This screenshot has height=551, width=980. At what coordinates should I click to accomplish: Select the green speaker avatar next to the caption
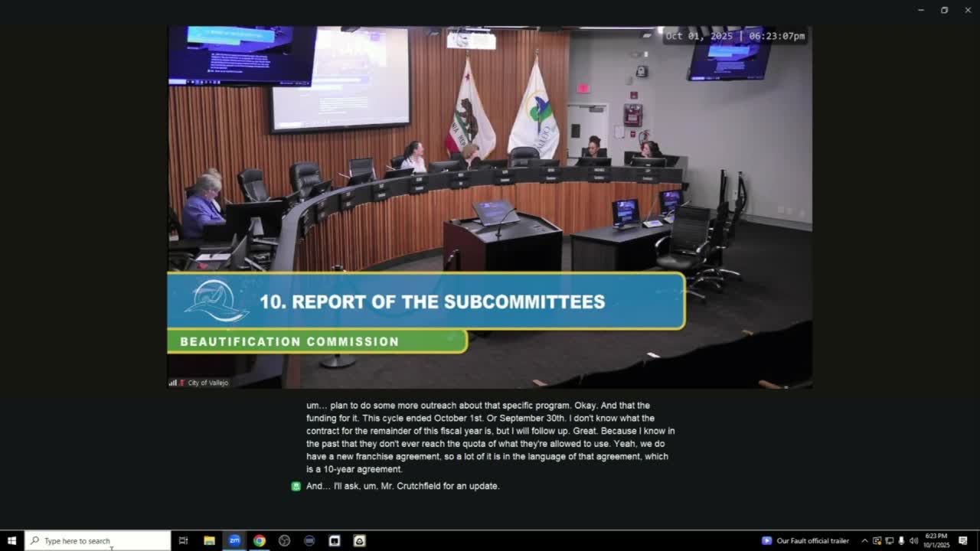[x=296, y=486]
